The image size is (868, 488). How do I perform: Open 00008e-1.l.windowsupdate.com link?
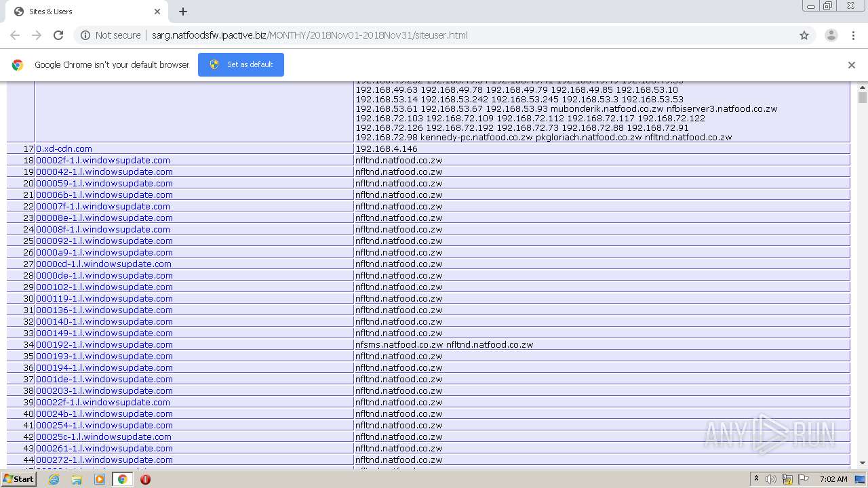[104, 218]
